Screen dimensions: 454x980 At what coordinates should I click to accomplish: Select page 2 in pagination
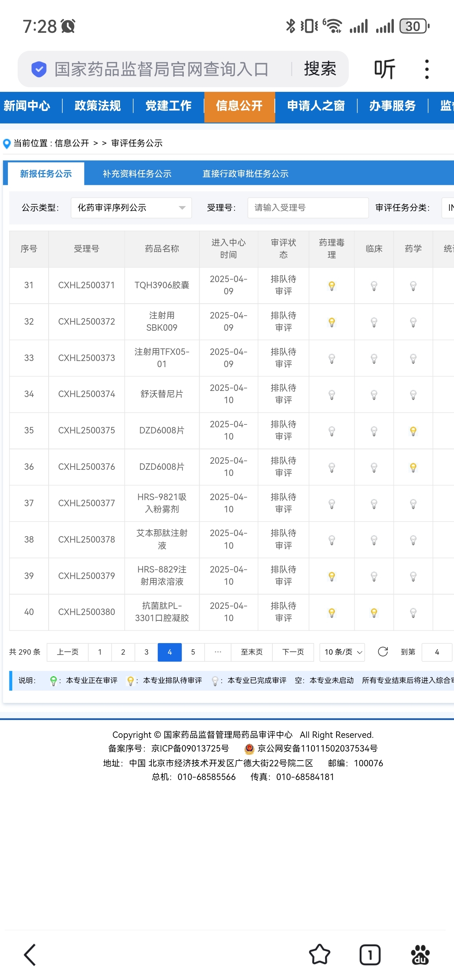pyautogui.click(x=123, y=652)
